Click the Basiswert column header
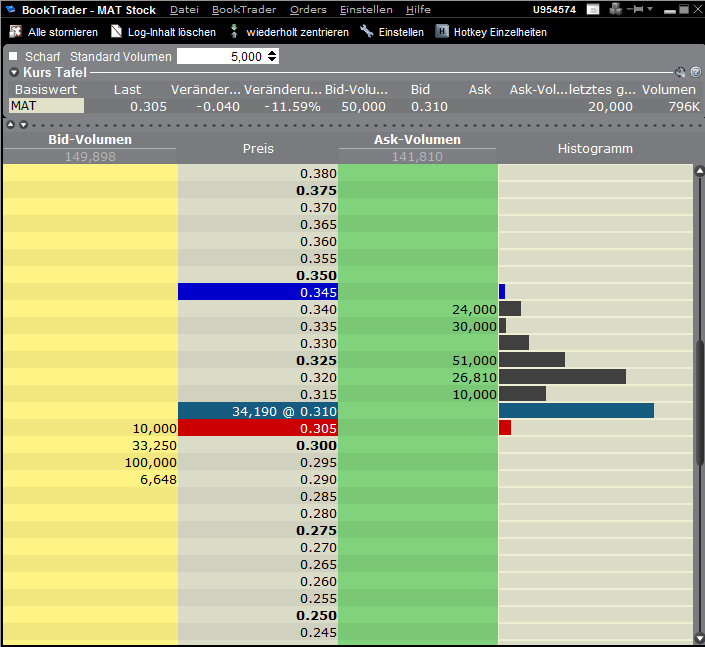705x647 pixels. (x=46, y=89)
